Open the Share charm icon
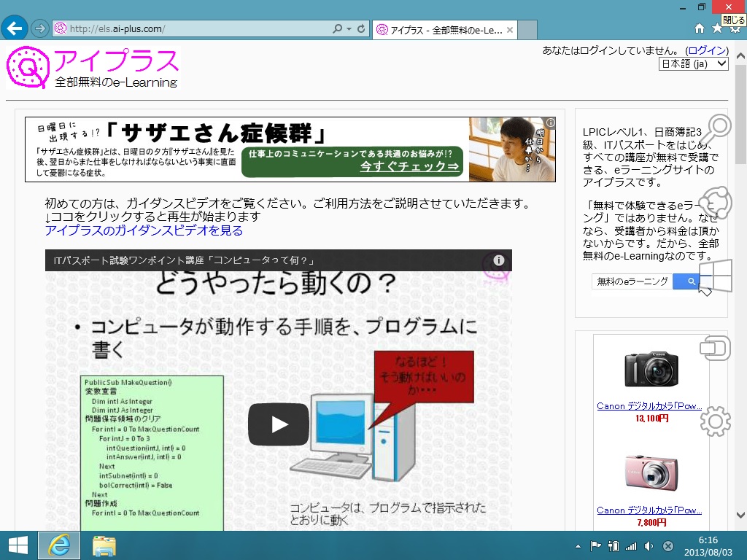This screenshot has width=747, height=560. (x=716, y=202)
